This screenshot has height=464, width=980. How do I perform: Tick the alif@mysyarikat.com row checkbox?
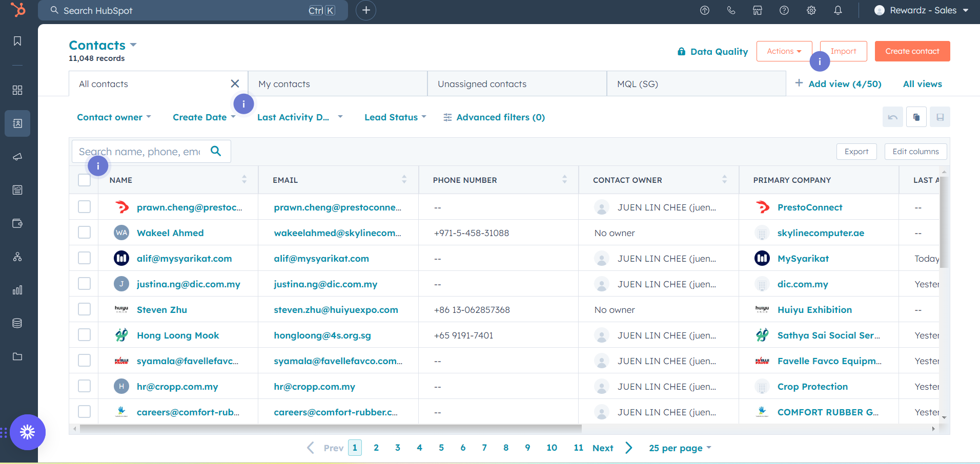point(85,258)
